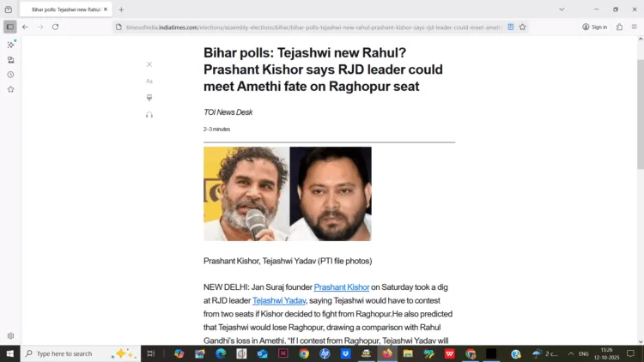Image resolution: width=644 pixels, height=362 pixels.
Task: Open the History sidebar clock icon
Action: click(10, 75)
